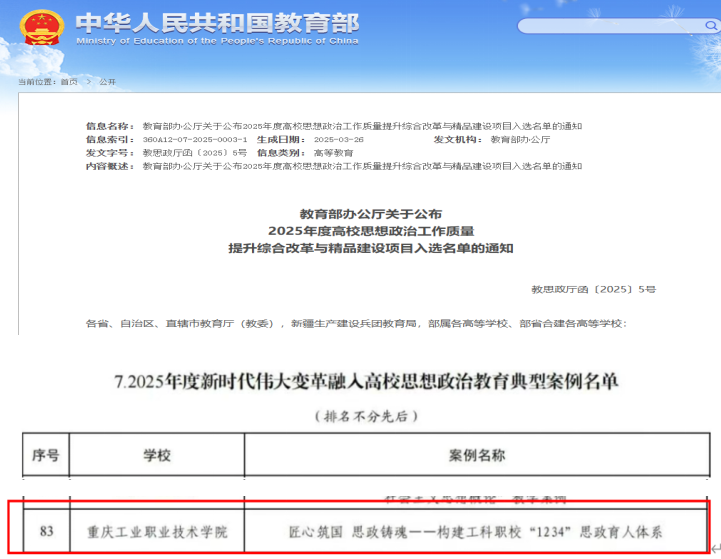Image resolution: width=721 pixels, height=559 pixels.
Task: Click heading line 2025年度高校思想政治工作质量
Action: point(371,231)
